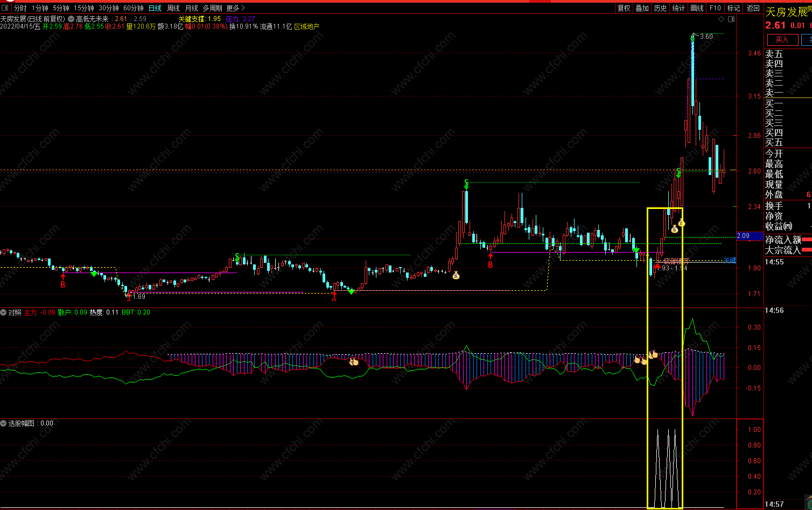Click the 14:55 trade time entry
This screenshot has height=510, width=812.
[774, 262]
